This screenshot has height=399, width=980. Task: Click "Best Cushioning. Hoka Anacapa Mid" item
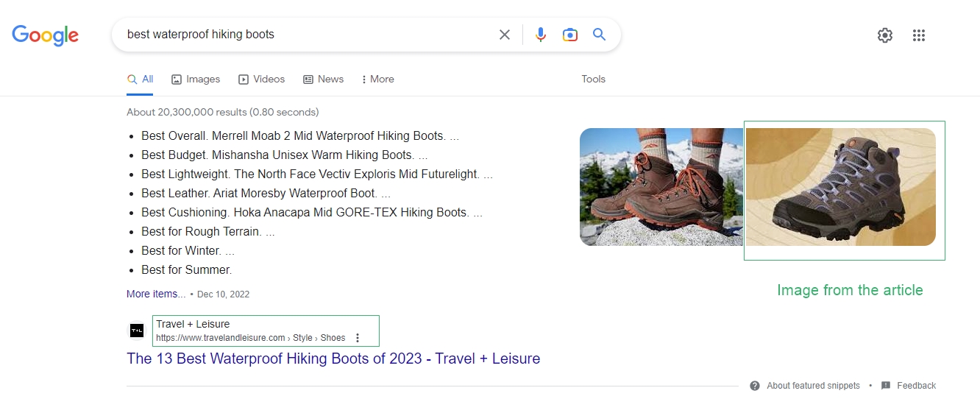(312, 213)
